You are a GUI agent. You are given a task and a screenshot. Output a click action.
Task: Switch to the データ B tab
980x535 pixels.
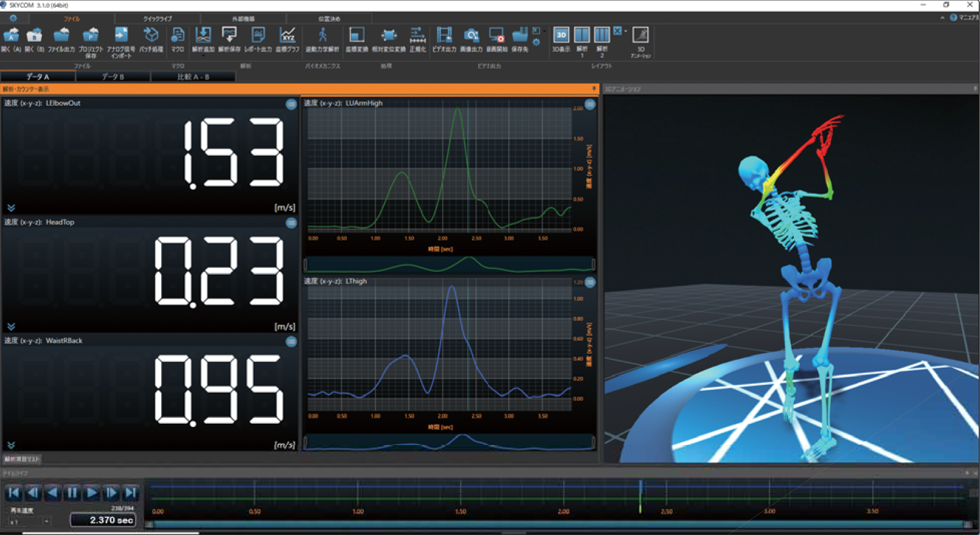(113, 77)
